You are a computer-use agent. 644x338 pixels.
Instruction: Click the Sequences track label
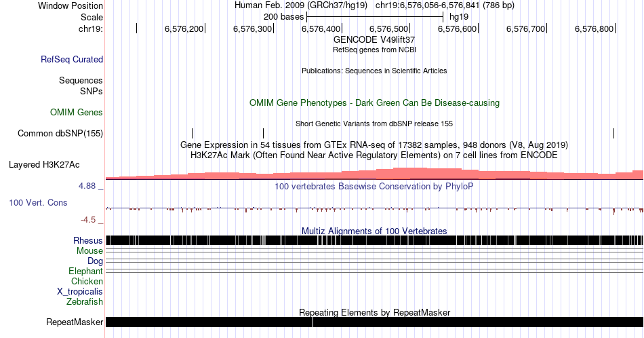(x=81, y=80)
